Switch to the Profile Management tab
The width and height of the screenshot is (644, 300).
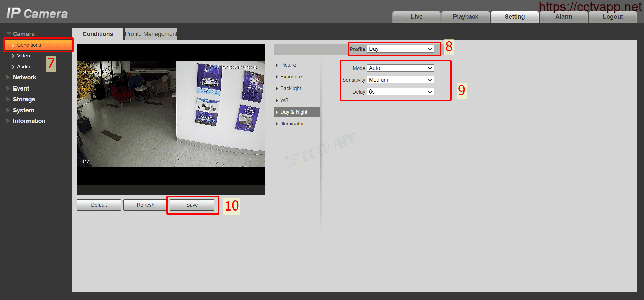151,34
